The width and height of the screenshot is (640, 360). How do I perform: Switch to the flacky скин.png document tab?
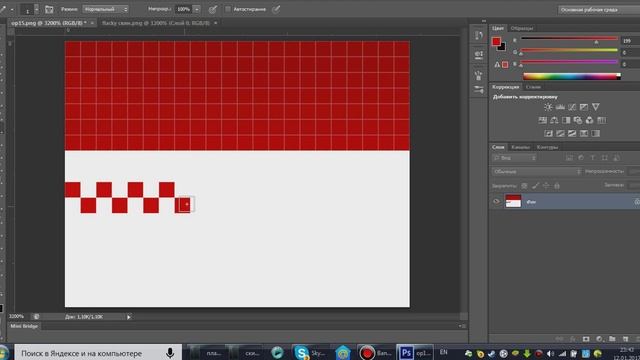click(x=156, y=23)
